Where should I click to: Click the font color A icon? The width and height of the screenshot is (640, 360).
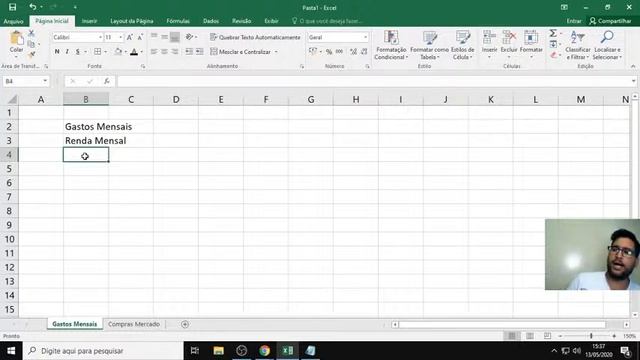[x=134, y=51]
